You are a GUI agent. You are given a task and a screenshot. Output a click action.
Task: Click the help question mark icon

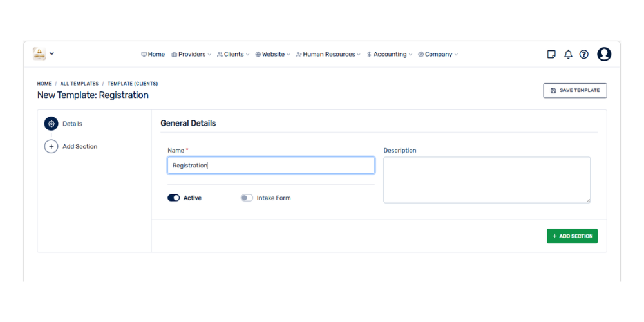[583, 54]
